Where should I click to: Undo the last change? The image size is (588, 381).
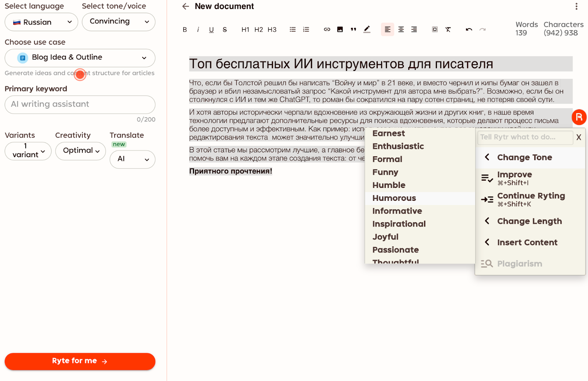tap(469, 29)
